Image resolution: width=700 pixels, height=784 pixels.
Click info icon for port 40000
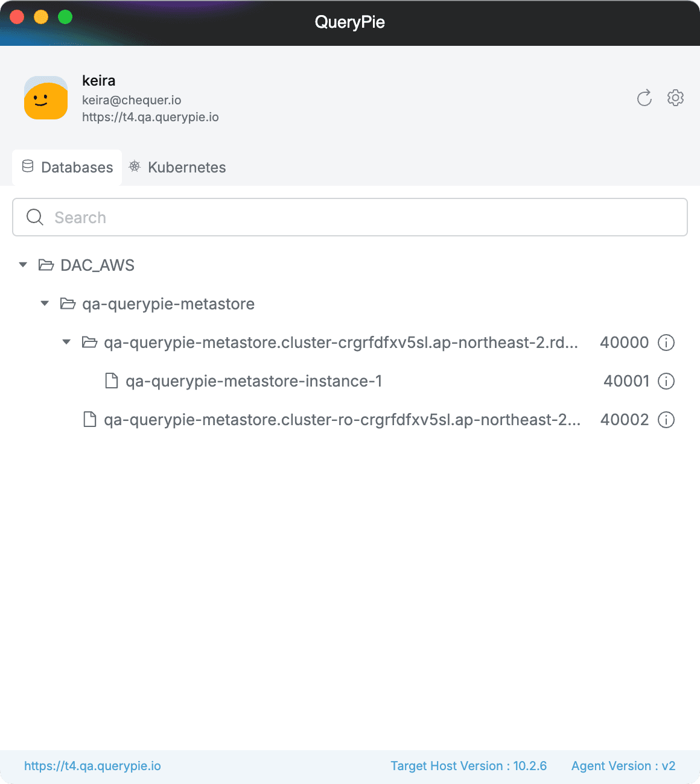click(666, 343)
